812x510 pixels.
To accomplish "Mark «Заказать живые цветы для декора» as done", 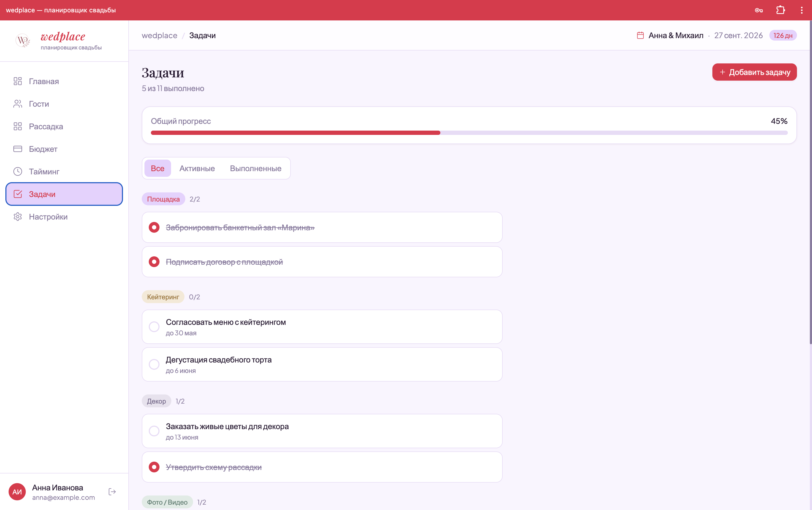I will [154, 431].
